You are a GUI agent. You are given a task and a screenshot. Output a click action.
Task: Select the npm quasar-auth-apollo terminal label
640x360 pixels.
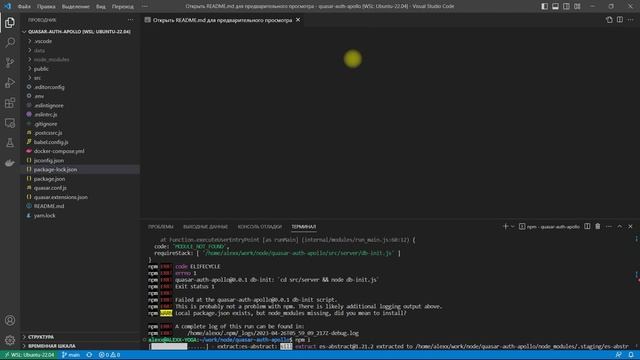pyautogui.click(x=549, y=227)
